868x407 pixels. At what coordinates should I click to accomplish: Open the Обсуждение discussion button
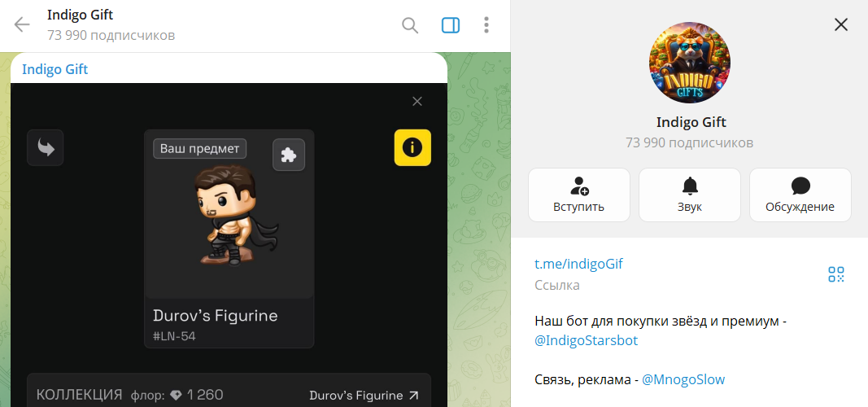coord(800,195)
